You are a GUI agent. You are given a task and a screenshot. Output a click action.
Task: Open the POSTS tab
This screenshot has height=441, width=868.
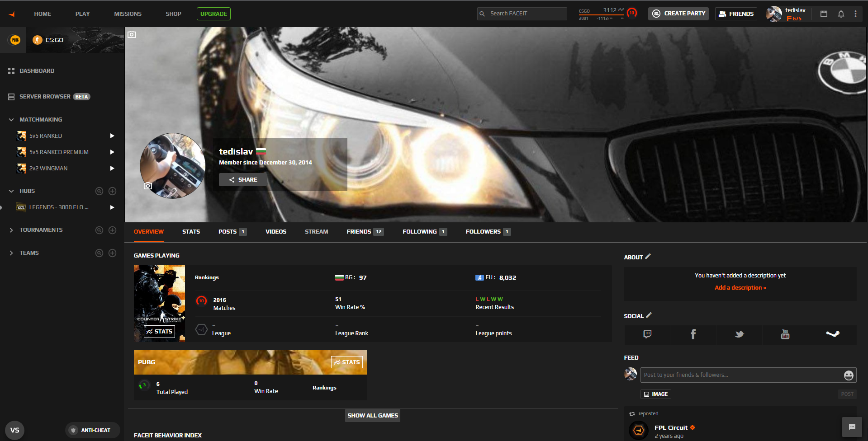coord(232,232)
